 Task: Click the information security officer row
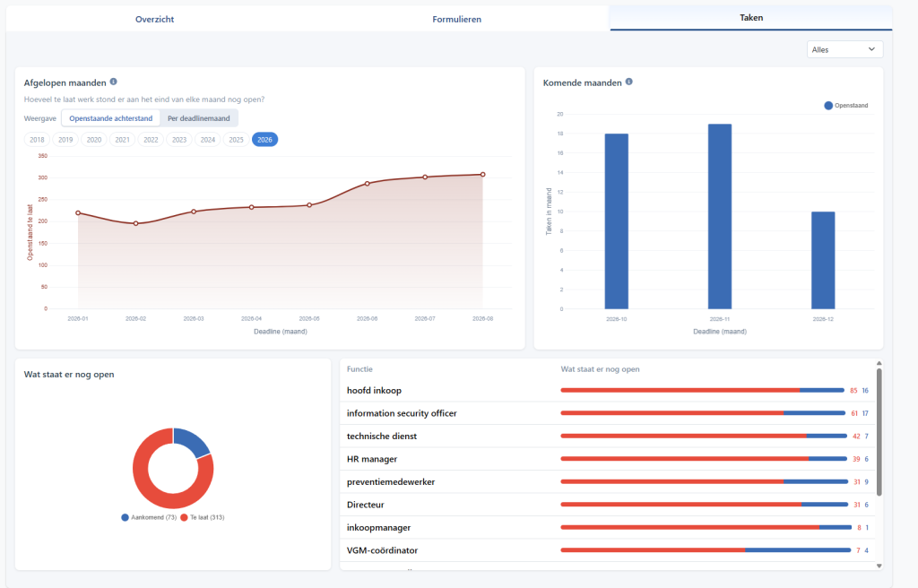tap(608, 413)
